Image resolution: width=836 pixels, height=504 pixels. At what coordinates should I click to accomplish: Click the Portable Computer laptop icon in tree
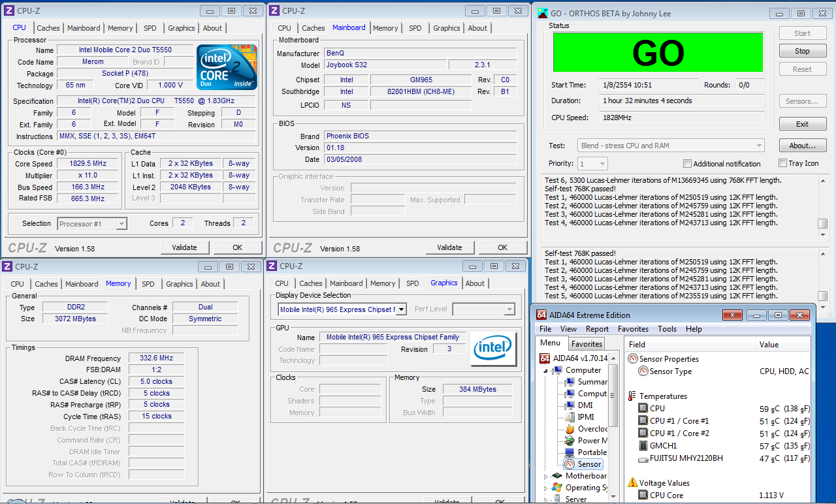coord(570,452)
